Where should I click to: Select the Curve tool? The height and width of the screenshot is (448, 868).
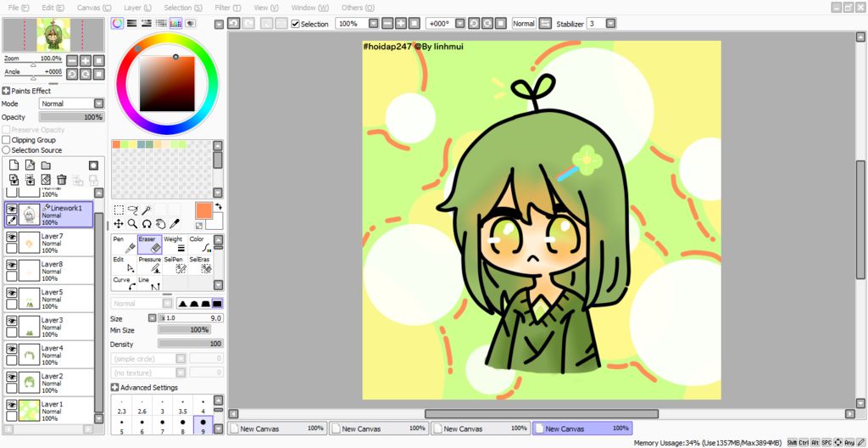coord(124,283)
